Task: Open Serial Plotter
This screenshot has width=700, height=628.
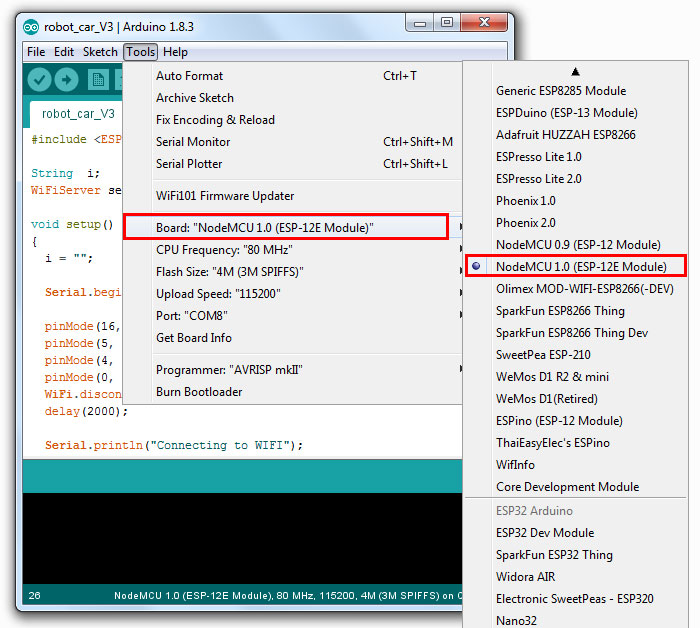Action: pos(292,163)
